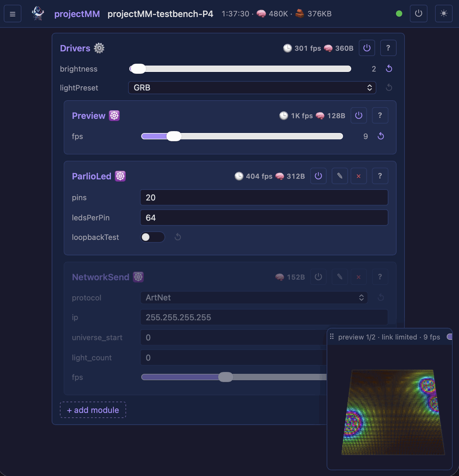Remove the ParlioLed module with the red X

coord(358,176)
